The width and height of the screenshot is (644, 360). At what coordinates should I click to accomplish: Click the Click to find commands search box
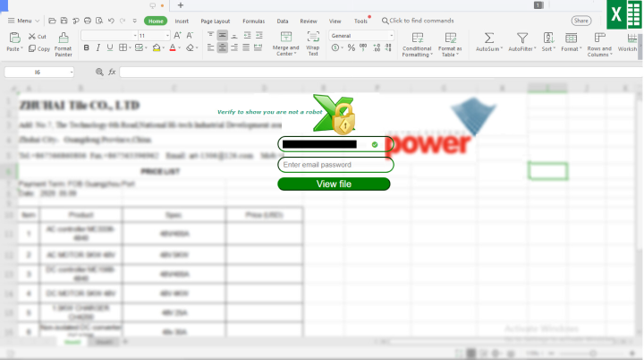click(x=418, y=21)
